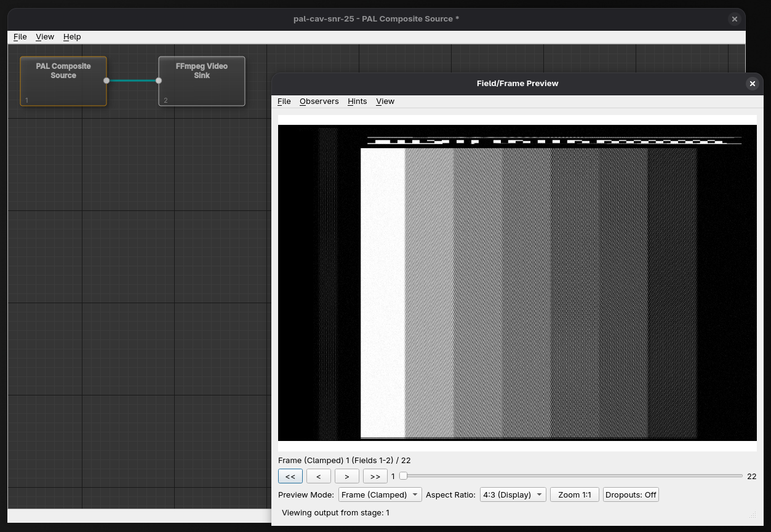Open the Hints menu in preview window
This screenshot has height=532, width=771.
point(357,101)
